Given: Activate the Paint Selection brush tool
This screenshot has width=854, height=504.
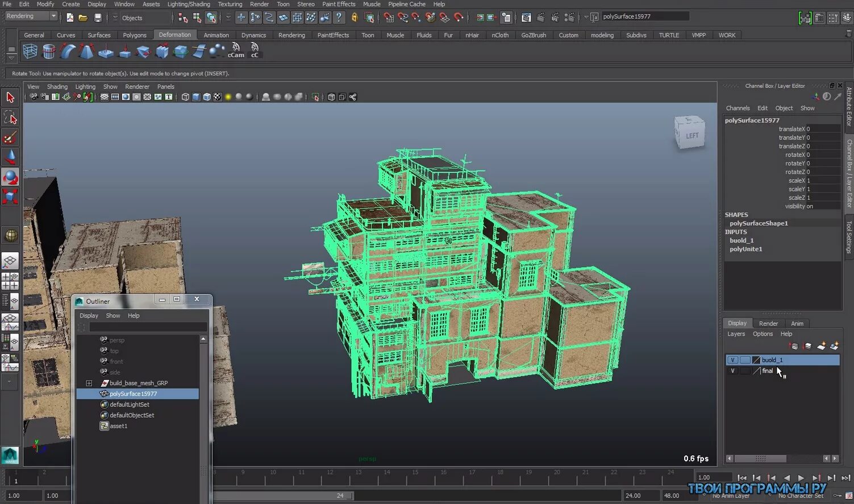Looking at the screenshot, I should (x=10, y=138).
